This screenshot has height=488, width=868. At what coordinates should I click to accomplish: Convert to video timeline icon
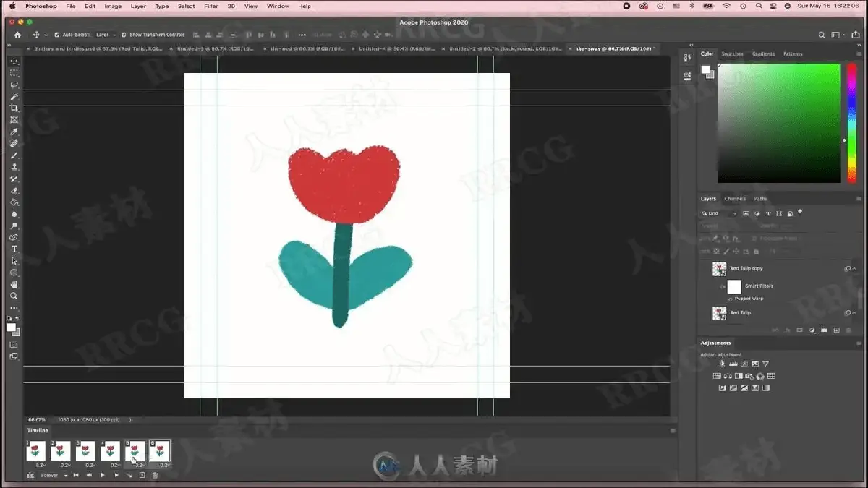30,475
